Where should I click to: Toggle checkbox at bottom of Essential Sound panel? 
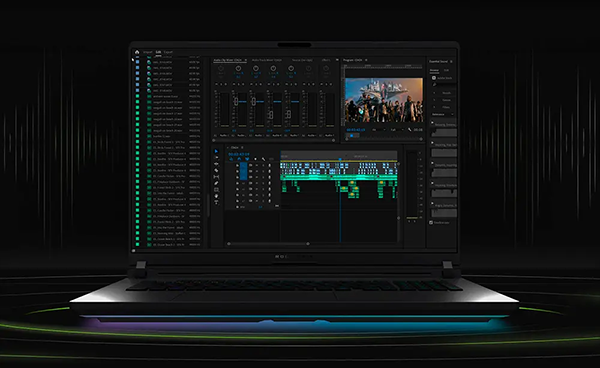click(431, 222)
